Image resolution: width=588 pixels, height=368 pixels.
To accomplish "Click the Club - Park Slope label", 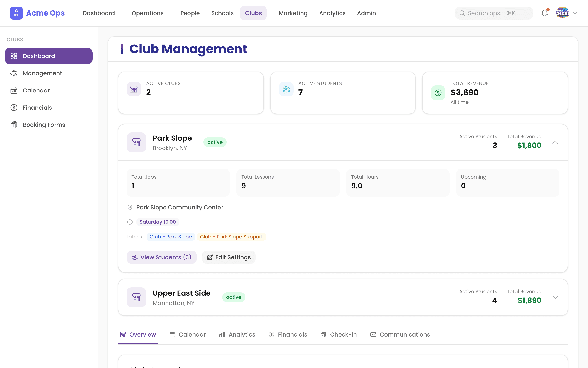I will [x=170, y=237].
